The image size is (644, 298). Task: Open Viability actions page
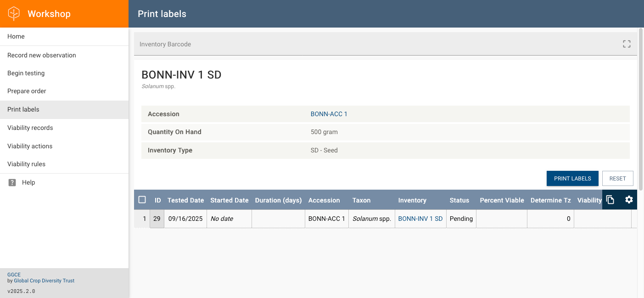[x=64, y=146]
